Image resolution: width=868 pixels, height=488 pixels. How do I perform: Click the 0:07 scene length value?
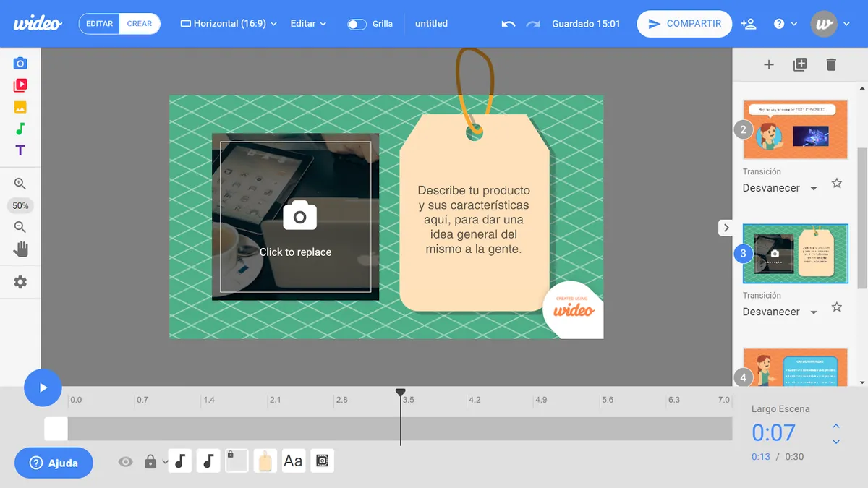tap(773, 432)
